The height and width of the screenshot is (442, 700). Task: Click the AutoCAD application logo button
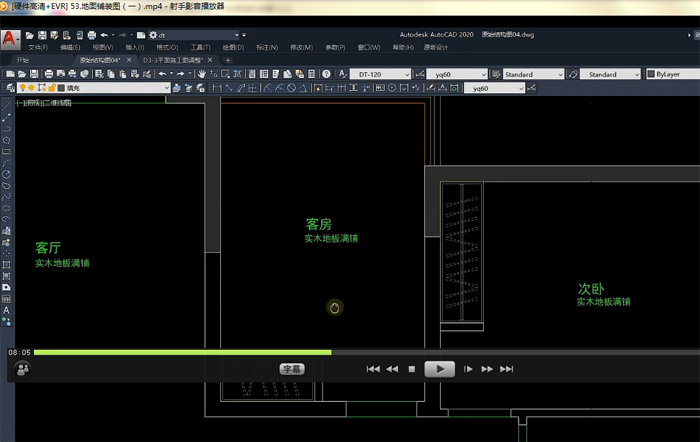[10, 39]
